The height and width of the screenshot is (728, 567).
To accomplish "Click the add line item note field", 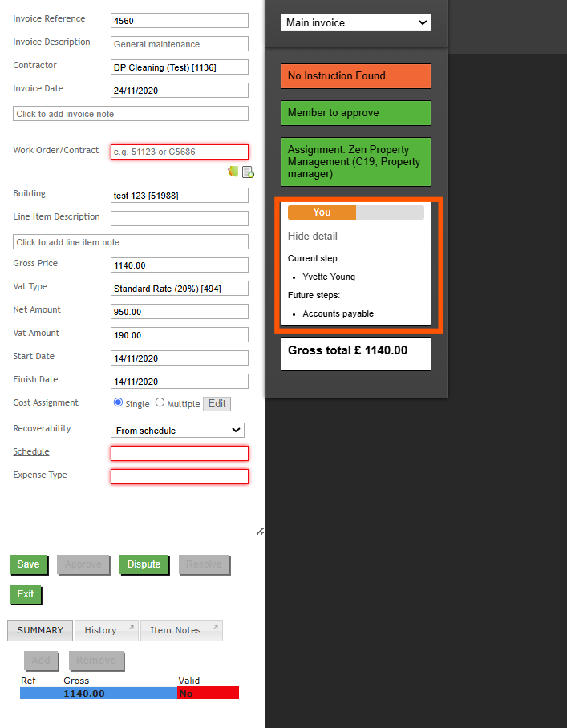I will [x=131, y=241].
